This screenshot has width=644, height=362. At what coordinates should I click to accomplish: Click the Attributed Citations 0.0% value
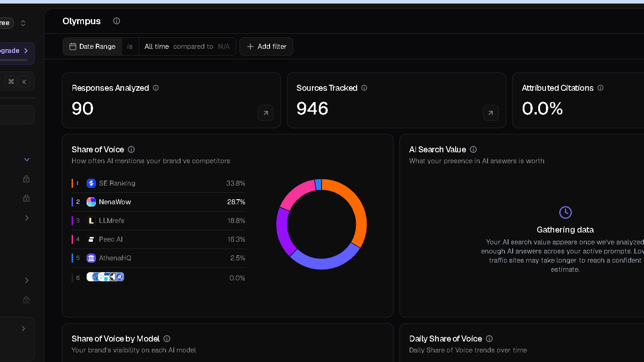point(542,109)
